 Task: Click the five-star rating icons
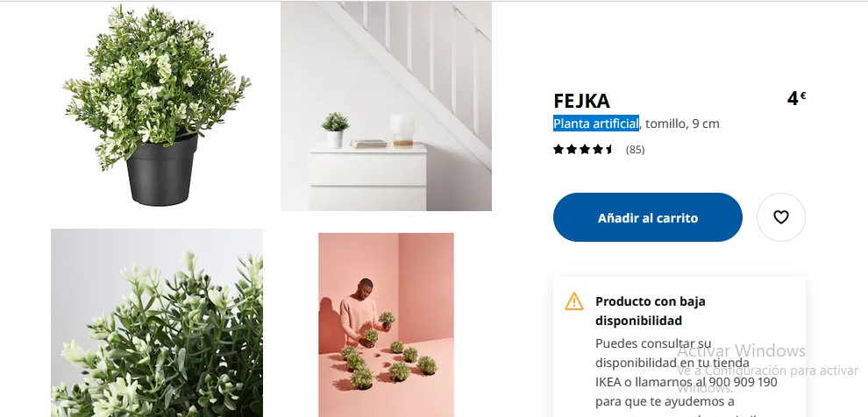click(x=584, y=149)
